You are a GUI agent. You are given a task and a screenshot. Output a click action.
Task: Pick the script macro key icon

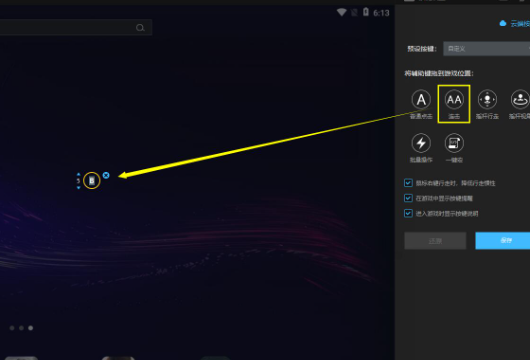pos(454,143)
